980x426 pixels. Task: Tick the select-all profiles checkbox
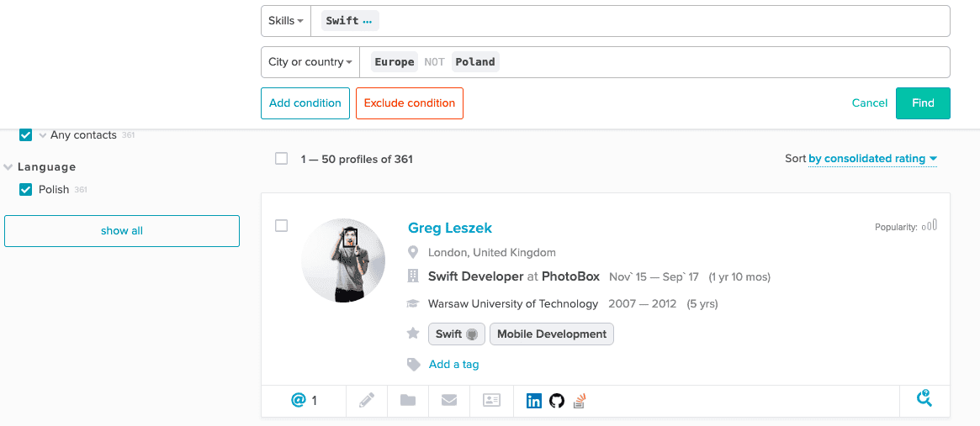(x=282, y=158)
